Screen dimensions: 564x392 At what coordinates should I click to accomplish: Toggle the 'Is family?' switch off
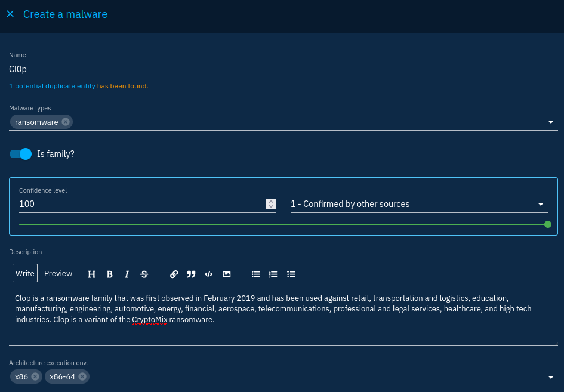(x=20, y=154)
